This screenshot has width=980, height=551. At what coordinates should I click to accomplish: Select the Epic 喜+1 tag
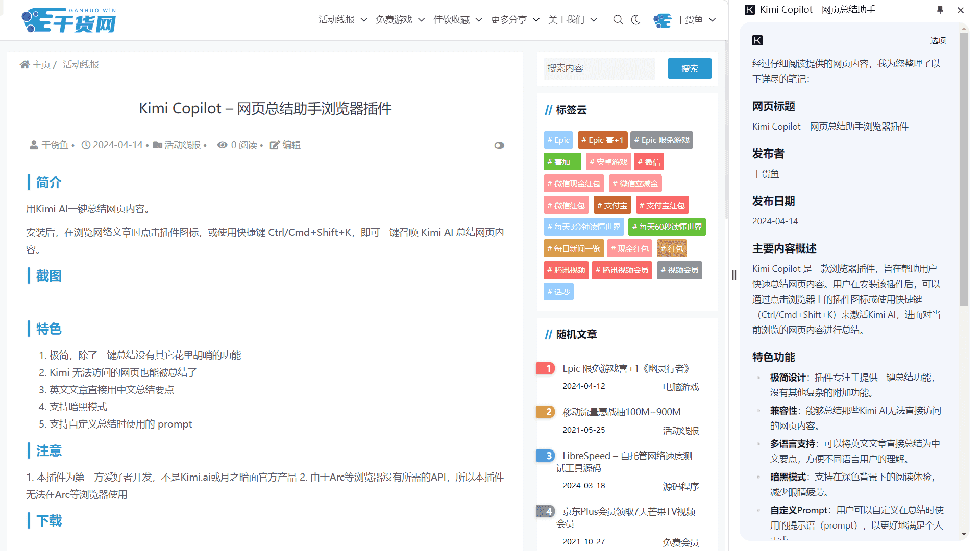pyautogui.click(x=603, y=140)
